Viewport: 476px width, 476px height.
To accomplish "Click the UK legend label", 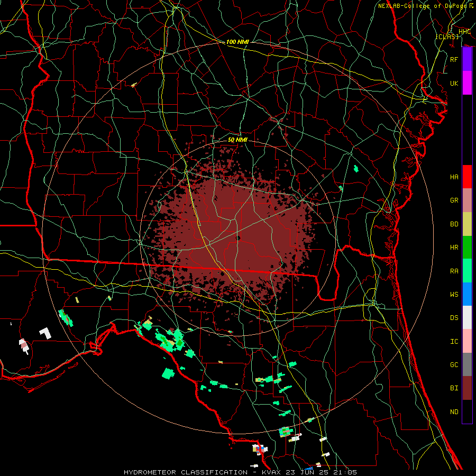I will (454, 83).
